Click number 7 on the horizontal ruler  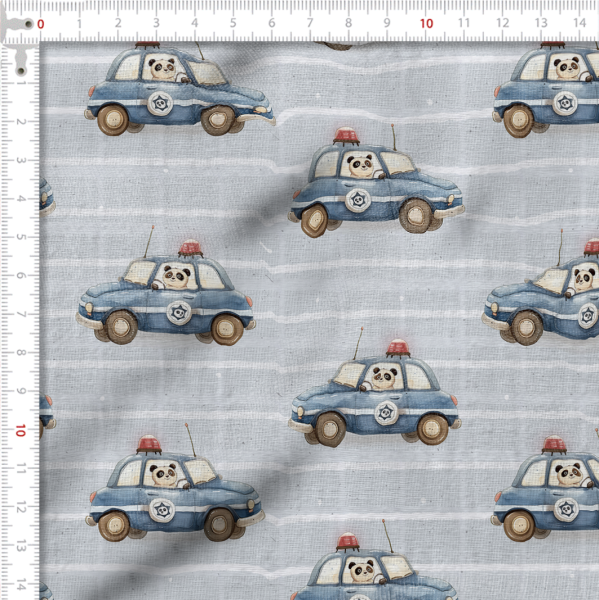coord(310,23)
